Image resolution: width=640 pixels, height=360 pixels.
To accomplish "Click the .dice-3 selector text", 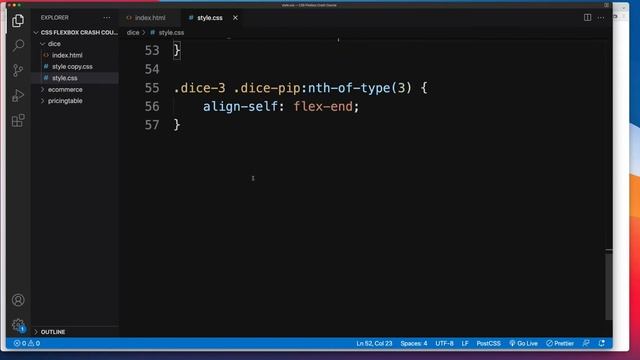I will pos(199,88).
